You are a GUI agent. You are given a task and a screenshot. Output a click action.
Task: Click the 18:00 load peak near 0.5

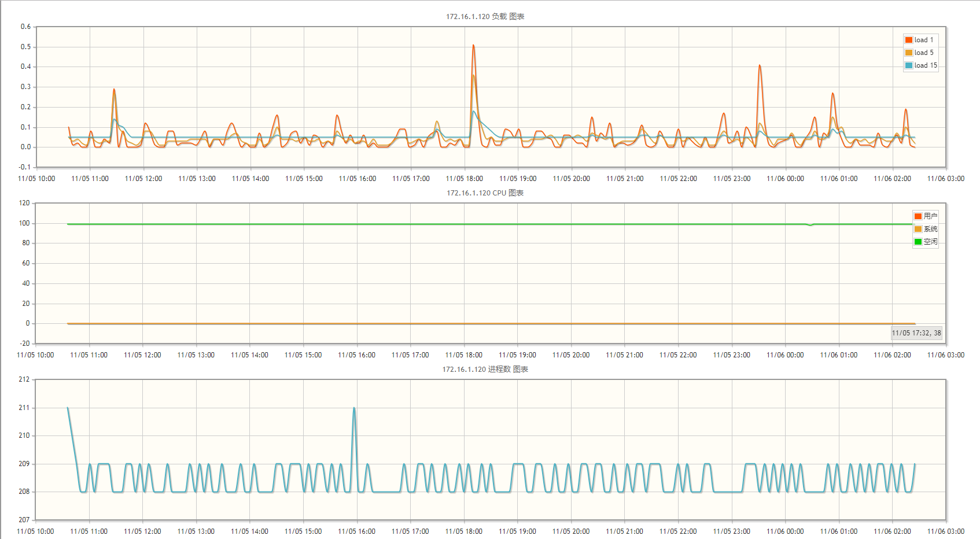(473, 45)
